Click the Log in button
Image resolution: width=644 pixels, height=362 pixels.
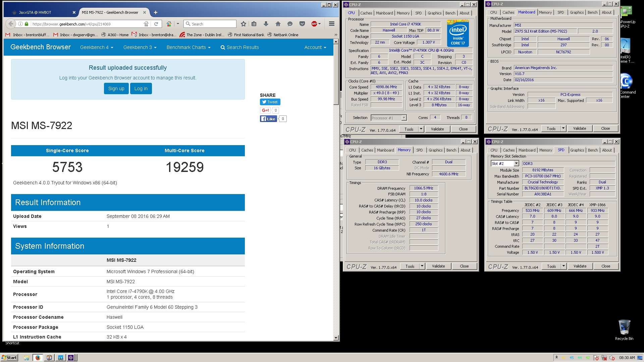click(141, 88)
